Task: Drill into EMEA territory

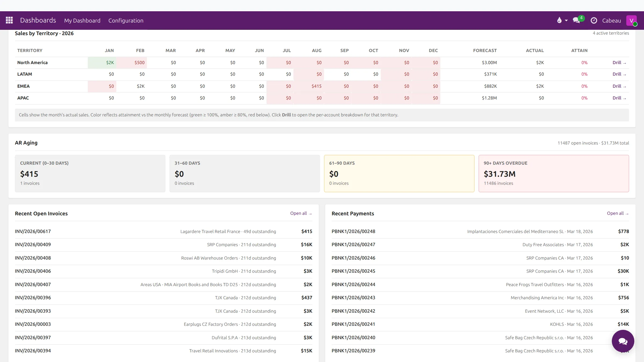Action: (619, 86)
